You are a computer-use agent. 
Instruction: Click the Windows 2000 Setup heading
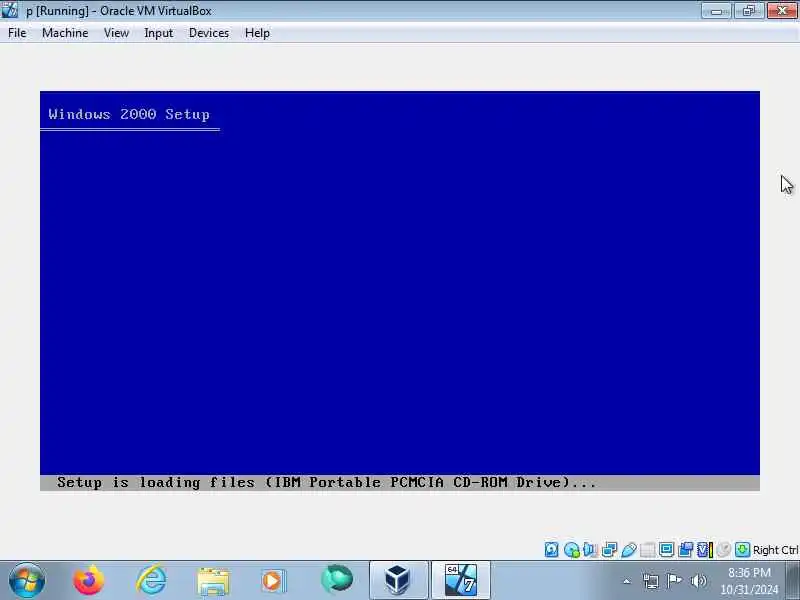tap(129, 114)
